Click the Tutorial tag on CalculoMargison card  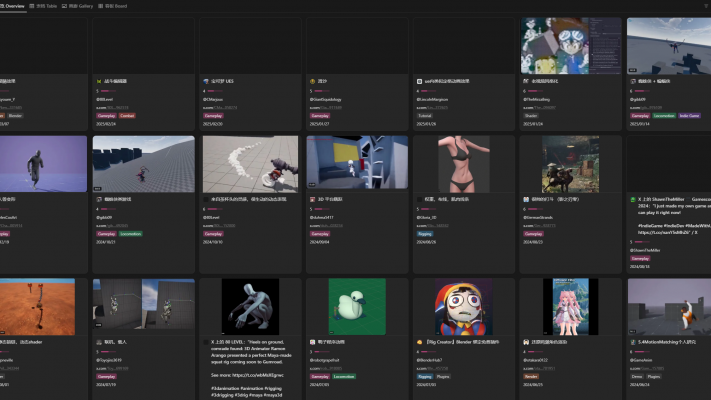tap(426, 116)
